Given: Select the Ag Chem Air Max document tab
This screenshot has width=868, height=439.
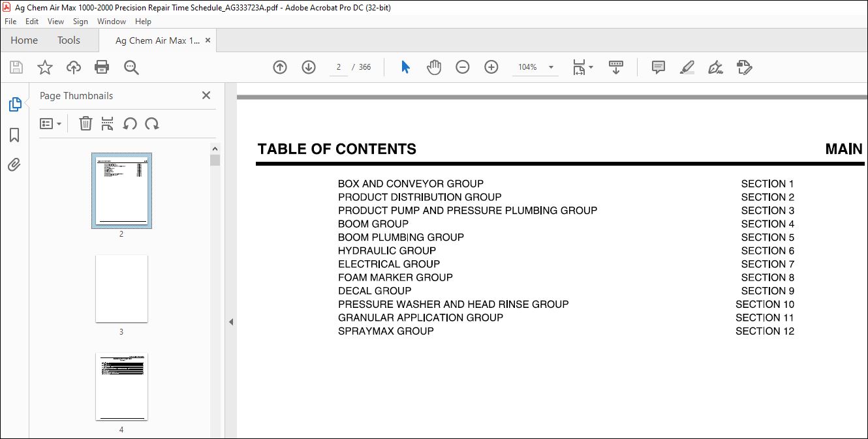Looking at the screenshot, I should (157, 40).
